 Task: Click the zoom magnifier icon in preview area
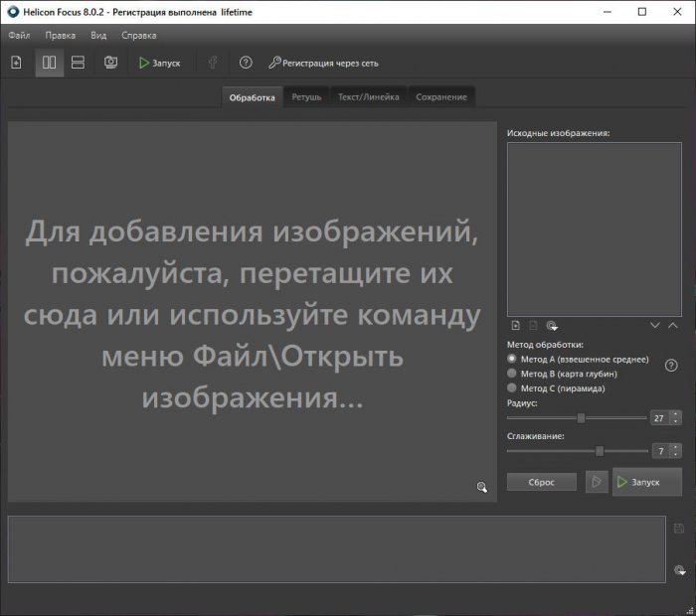click(481, 487)
